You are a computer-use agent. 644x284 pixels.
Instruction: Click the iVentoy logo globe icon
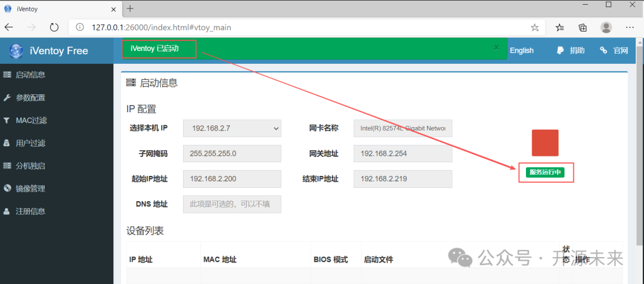tap(16, 51)
